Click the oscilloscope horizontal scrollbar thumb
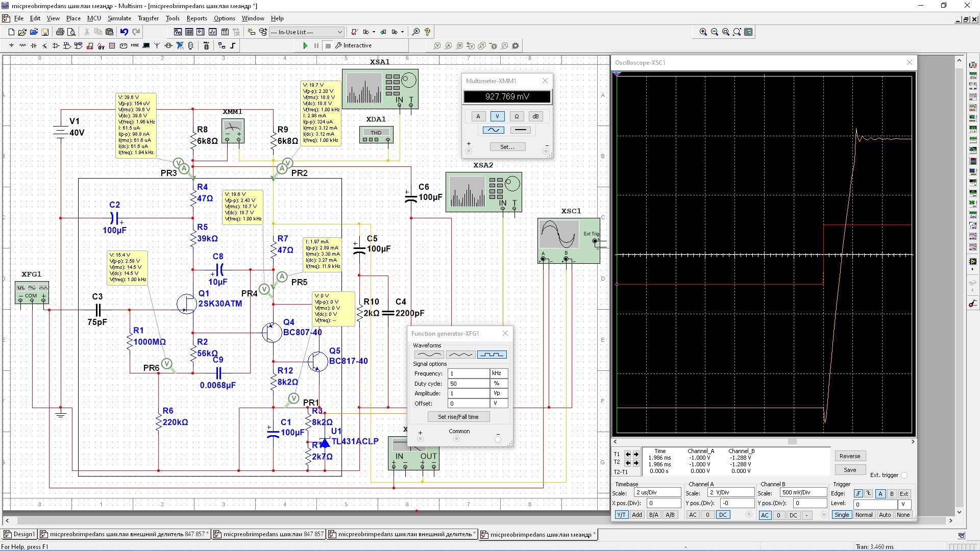980x551 pixels. click(792, 442)
